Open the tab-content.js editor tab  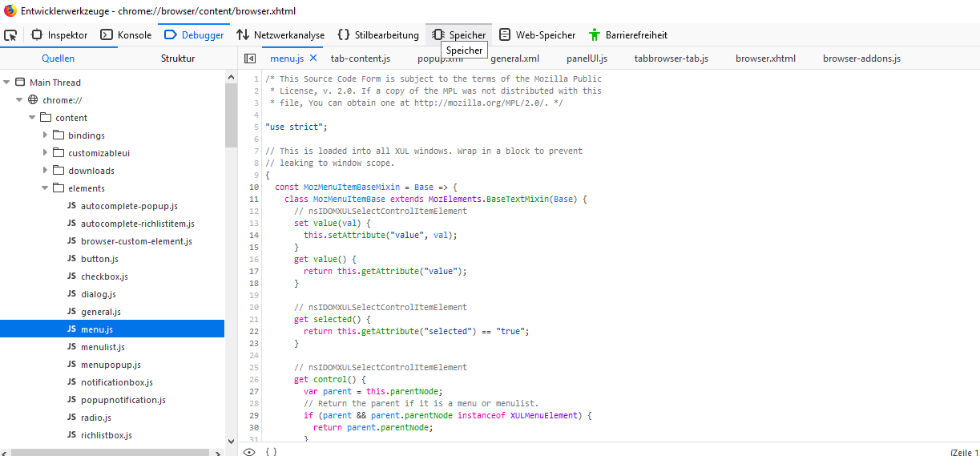[x=360, y=59]
